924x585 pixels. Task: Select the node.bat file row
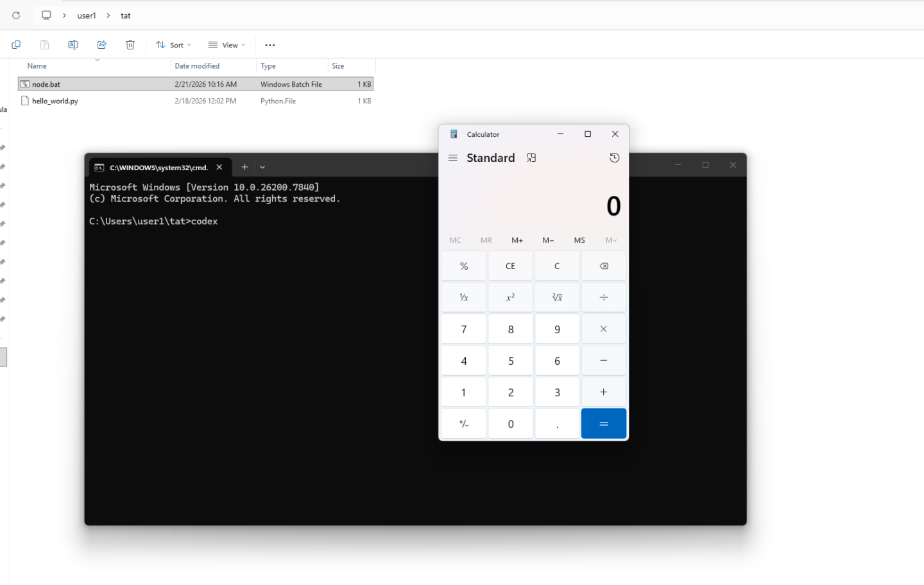click(x=196, y=84)
